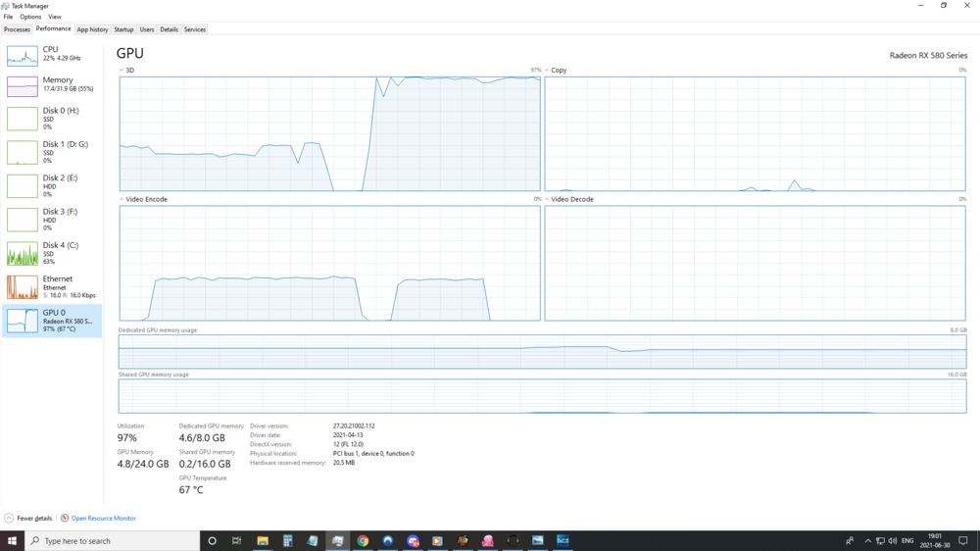
Task: Click the 3D engine utilization graph
Action: pos(330,134)
